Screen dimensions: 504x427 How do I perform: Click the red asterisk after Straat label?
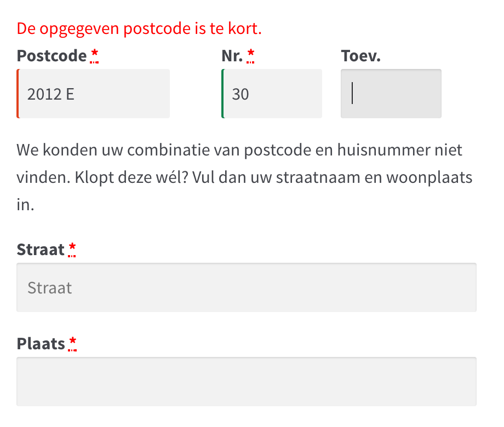pyautogui.click(x=72, y=249)
